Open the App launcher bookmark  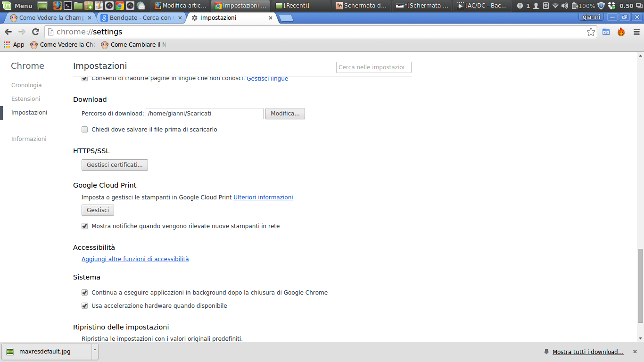14,45
